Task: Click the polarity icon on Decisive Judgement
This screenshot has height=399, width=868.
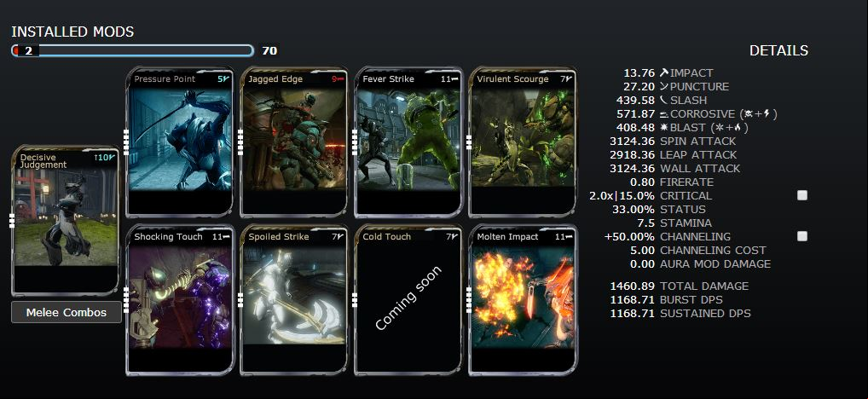Action: (x=112, y=158)
